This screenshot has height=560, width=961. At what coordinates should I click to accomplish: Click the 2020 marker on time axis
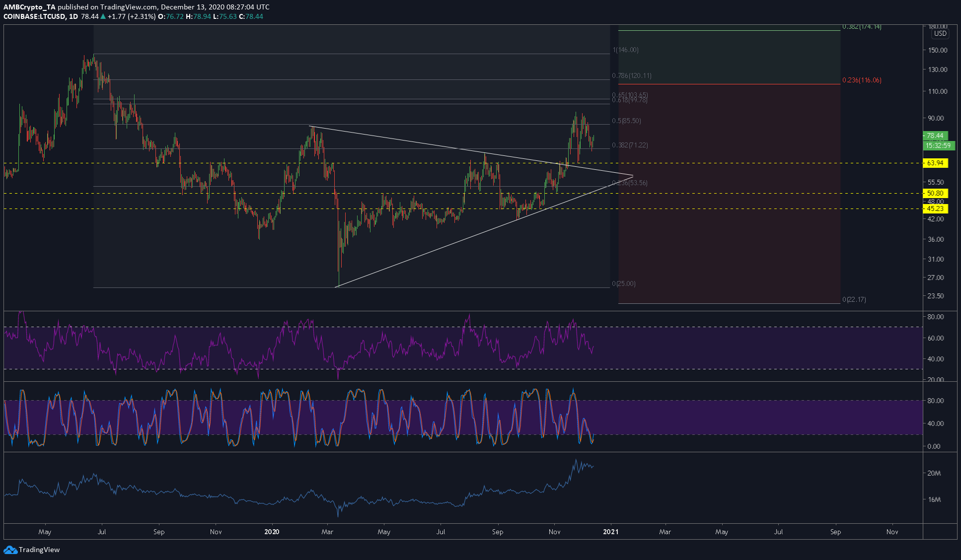272,532
